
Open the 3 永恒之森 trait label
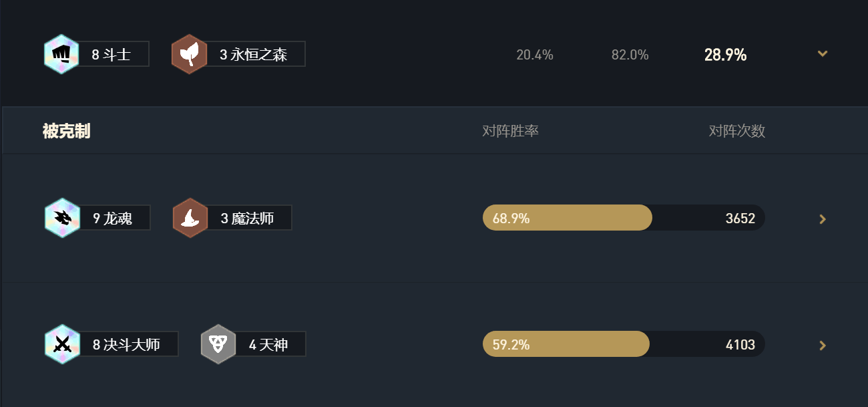tap(254, 54)
